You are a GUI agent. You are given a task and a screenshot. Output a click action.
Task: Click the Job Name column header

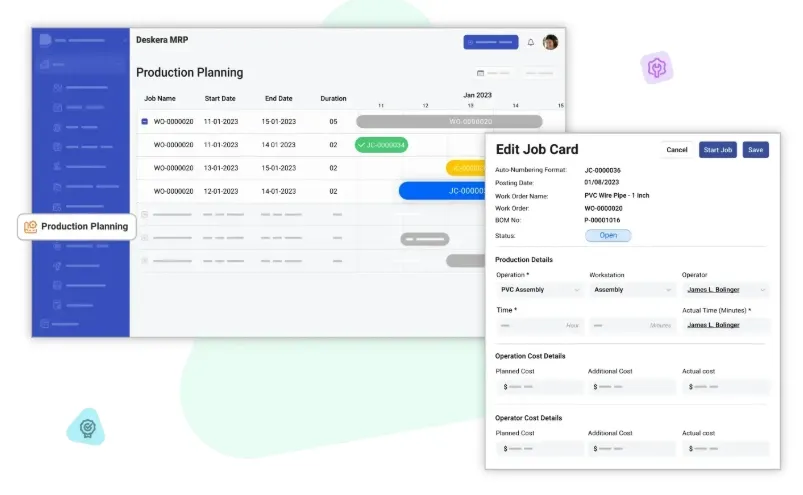[160, 98]
